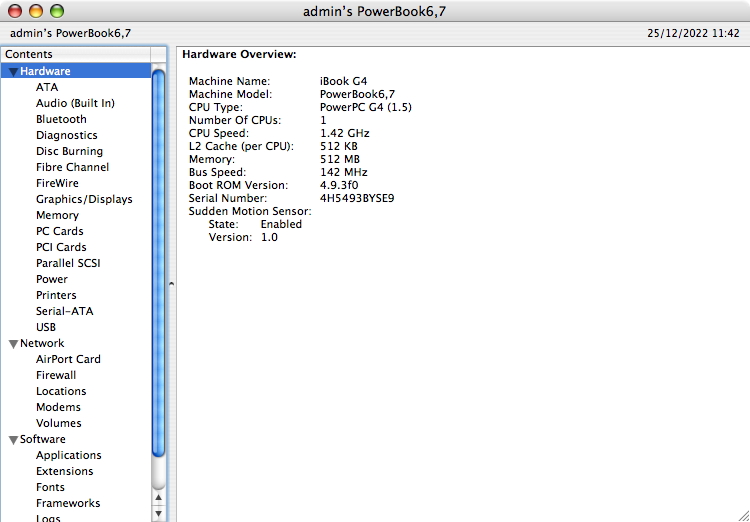750x522 pixels.
Task: Click the Bus Speed value 142 MHz
Action: tap(343, 172)
